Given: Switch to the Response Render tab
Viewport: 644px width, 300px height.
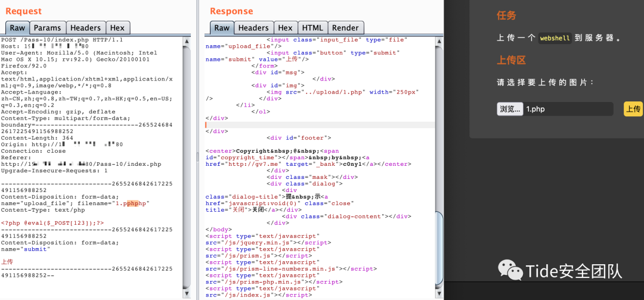Looking at the screenshot, I should [345, 28].
